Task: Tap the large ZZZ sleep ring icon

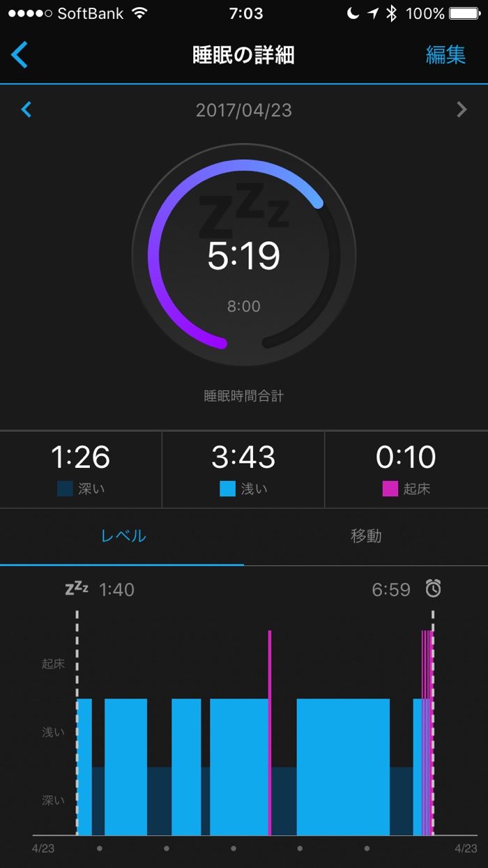Action: 244,209
